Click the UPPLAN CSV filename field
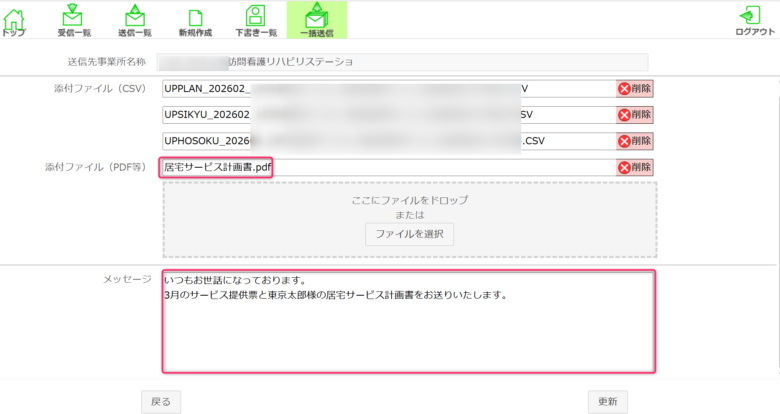The image size is (780, 414). (388, 89)
